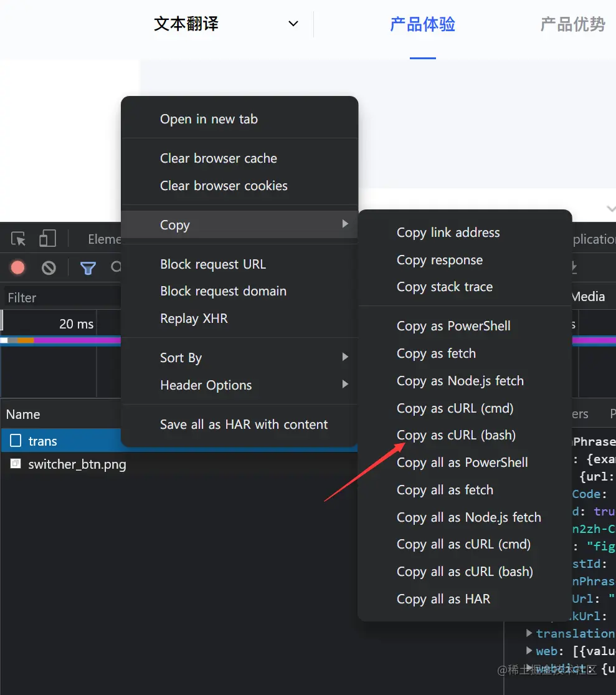616x695 pixels.
Task: Open the Header Options entry
Action: pyautogui.click(x=240, y=385)
